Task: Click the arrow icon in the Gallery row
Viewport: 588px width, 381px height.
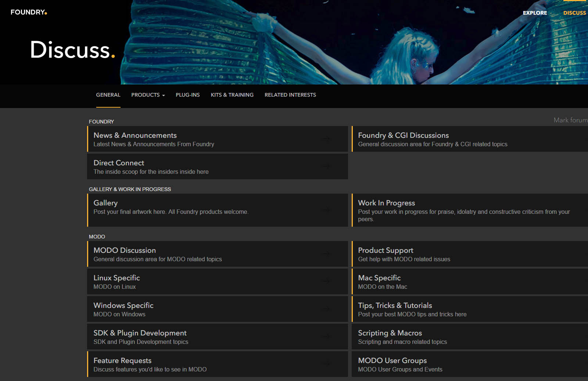Action: tap(326, 210)
